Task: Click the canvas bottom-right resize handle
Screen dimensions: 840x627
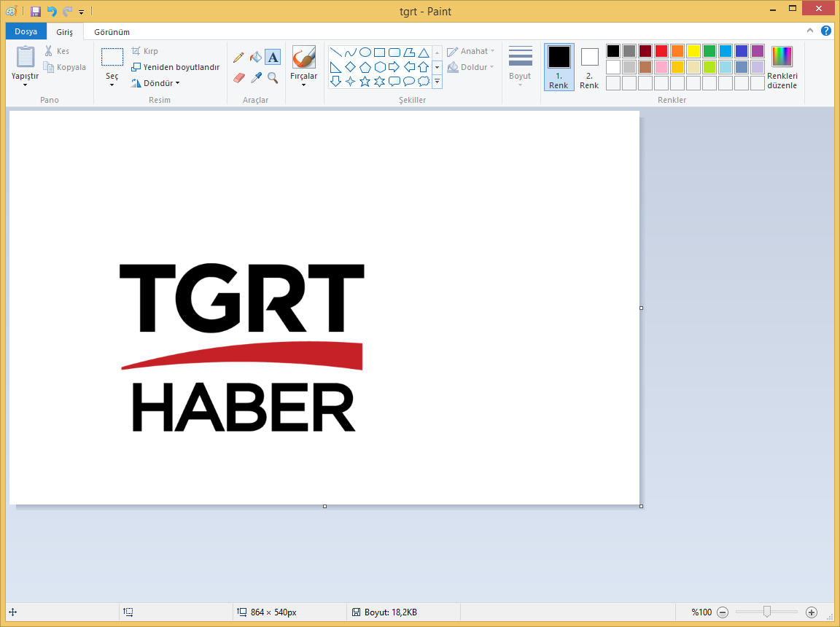Action: (641, 506)
